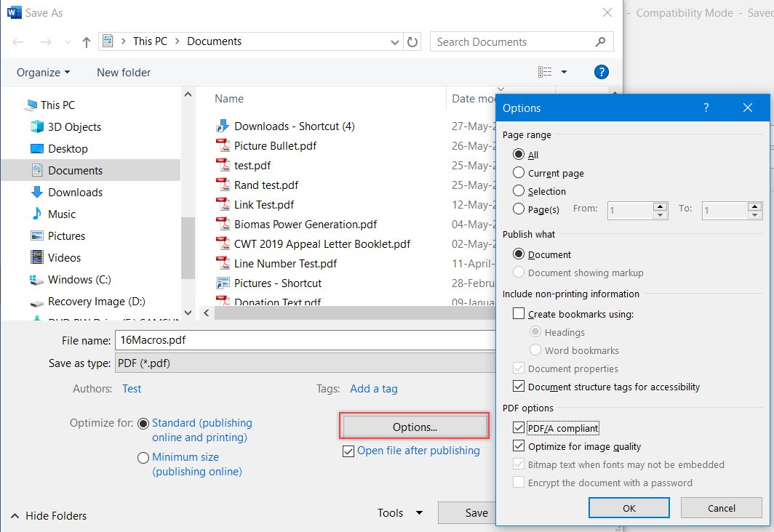Refresh the Documents folder view
Screen dimensions: 774x532
(x=412, y=42)
